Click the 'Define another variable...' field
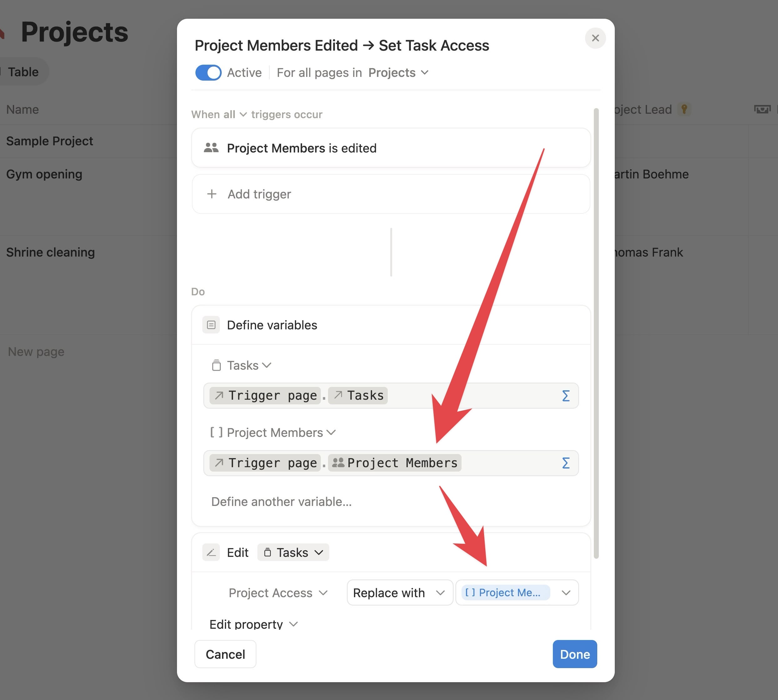Viewport: 778px width, 700px height. pyautogui.click(x=281, y=502)
